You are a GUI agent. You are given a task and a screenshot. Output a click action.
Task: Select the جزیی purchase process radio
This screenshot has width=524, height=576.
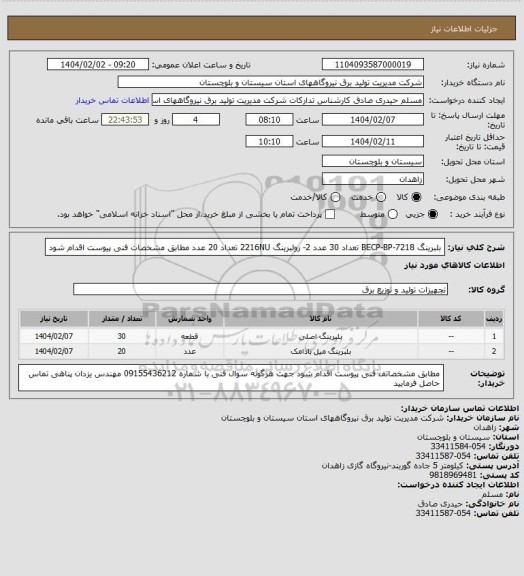coord(433,214)
